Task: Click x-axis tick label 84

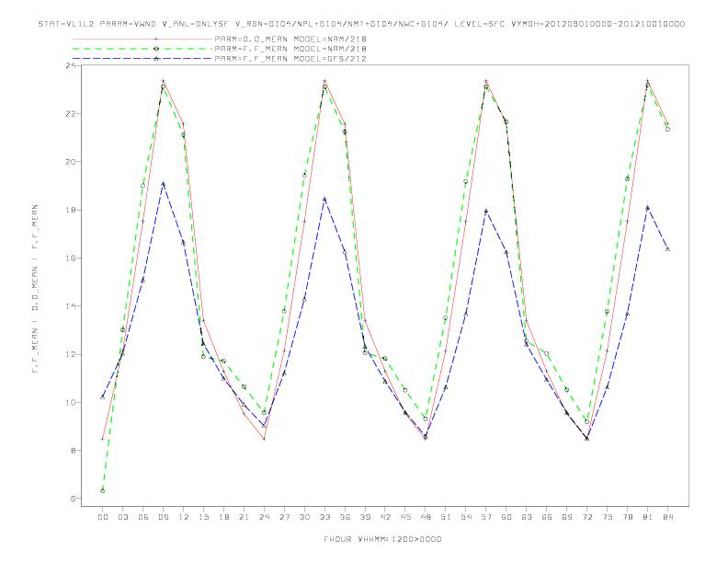Action: (x=667, y=517)
